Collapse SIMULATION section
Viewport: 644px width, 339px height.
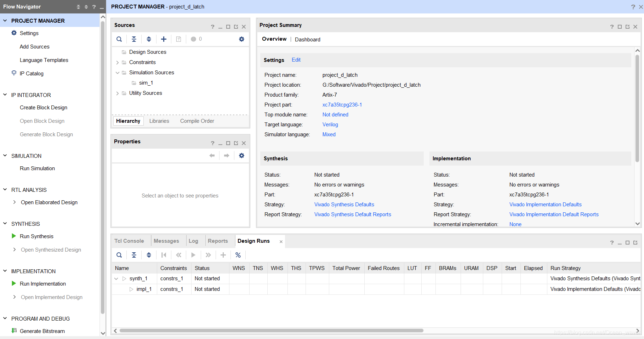click(x=5, y=156)
